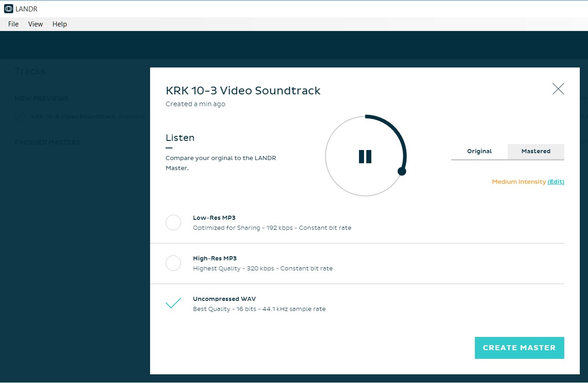Click the High-Res MP3 320 kbps description text
The width and height of the screenshot is (588, 383).
[x=263, y=269]
